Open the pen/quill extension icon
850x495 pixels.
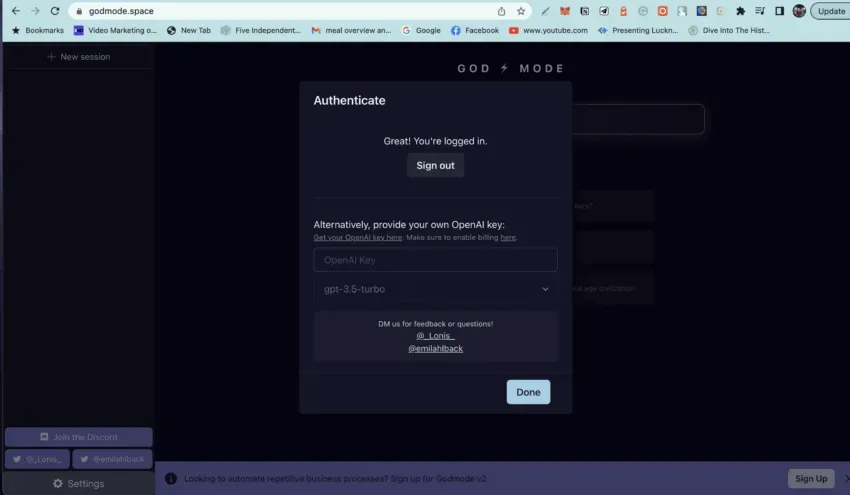(x=545, y=11)
